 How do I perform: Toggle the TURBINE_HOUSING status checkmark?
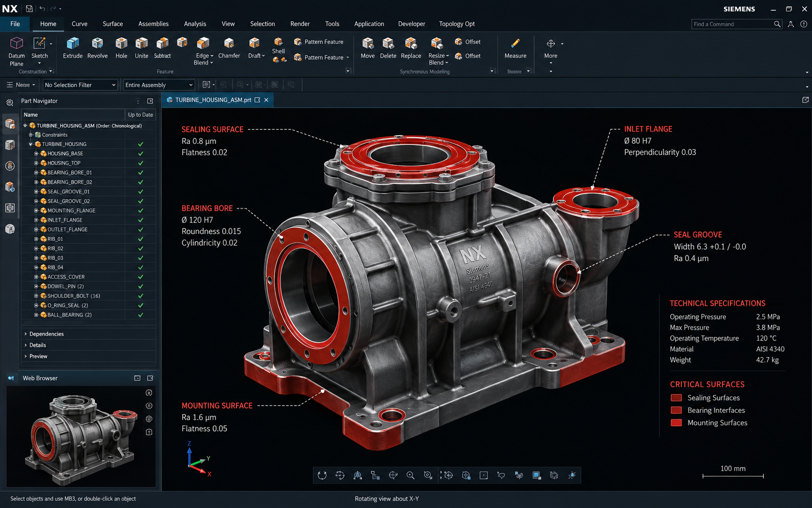[x=140, y=144]
